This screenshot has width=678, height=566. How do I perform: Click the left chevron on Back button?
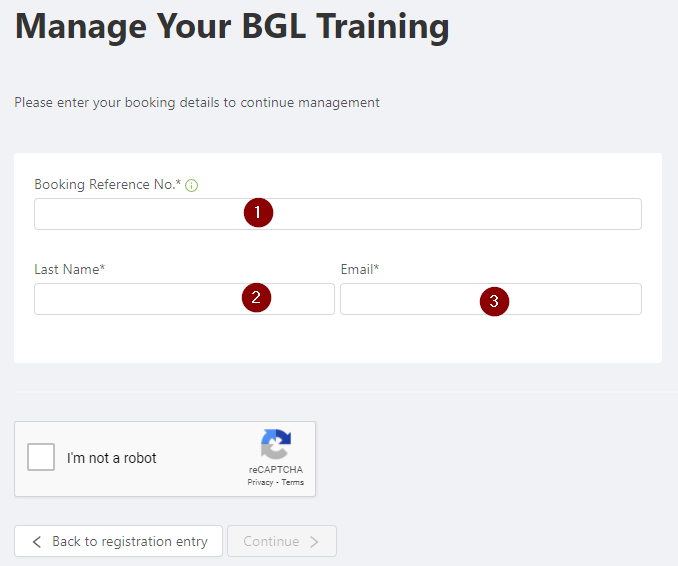click(37, 542)
